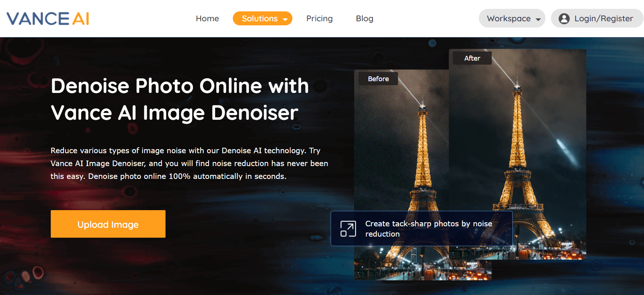
Task: Go to the Pricing page
Action: click(x=319, y=18)
